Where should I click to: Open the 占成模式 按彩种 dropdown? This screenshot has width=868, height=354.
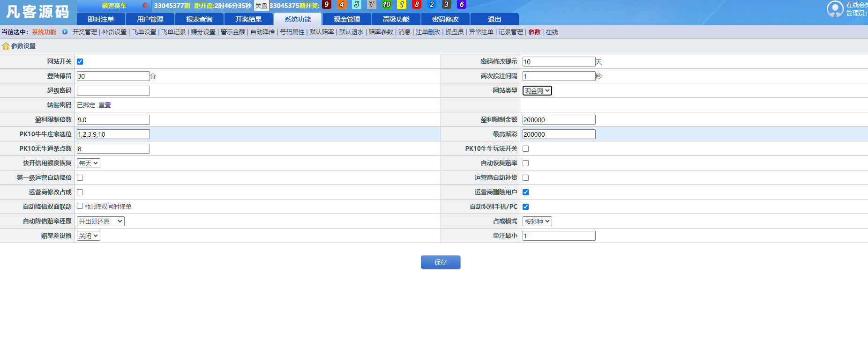click(x=537, y=221)
